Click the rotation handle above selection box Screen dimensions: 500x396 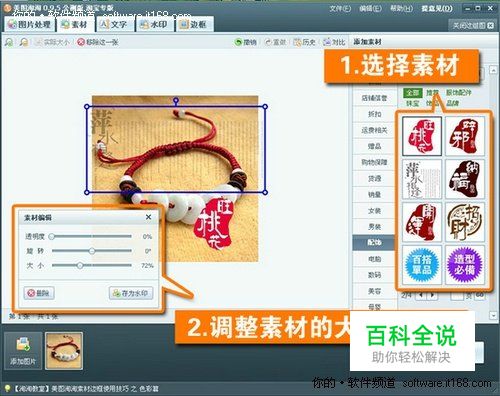[x=176, y=100]
